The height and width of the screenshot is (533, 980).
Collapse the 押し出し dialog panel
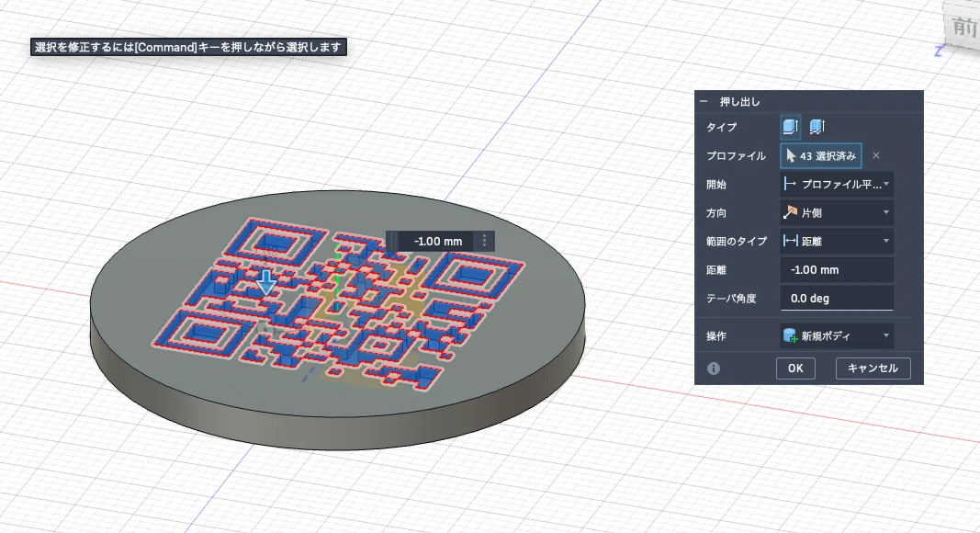coord(704,101)
